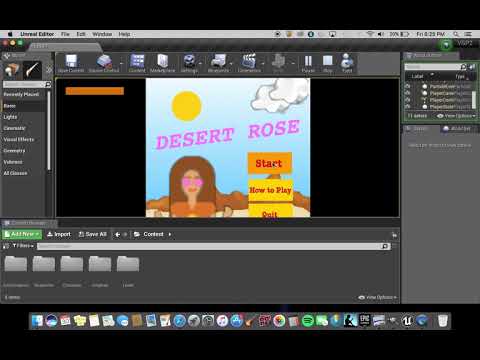Expand the Blueprints dropdown arrow
480x360 pixels.
click(231, 63)
